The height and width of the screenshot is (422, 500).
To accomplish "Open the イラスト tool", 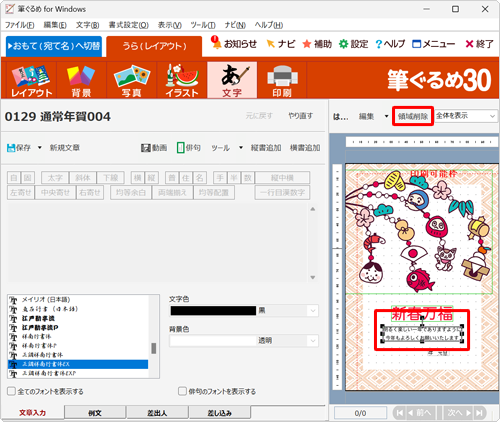I will pyautogui.click(x=182, y=80).
